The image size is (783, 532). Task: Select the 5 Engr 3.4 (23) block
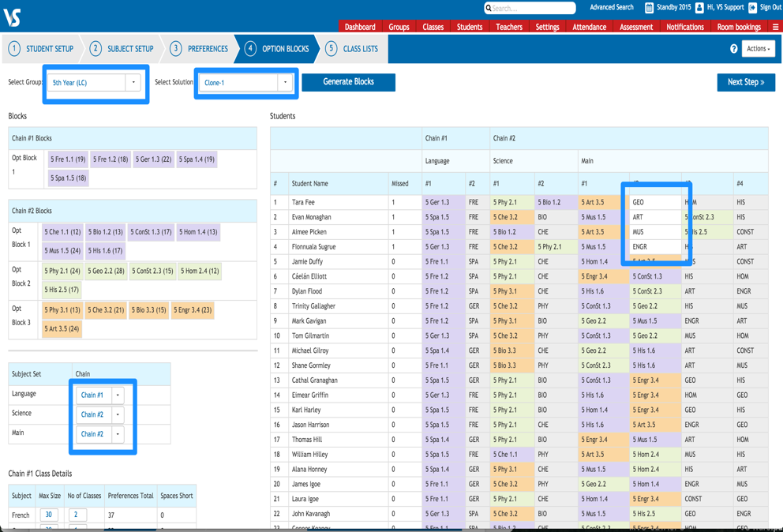(x=193, y=309)
